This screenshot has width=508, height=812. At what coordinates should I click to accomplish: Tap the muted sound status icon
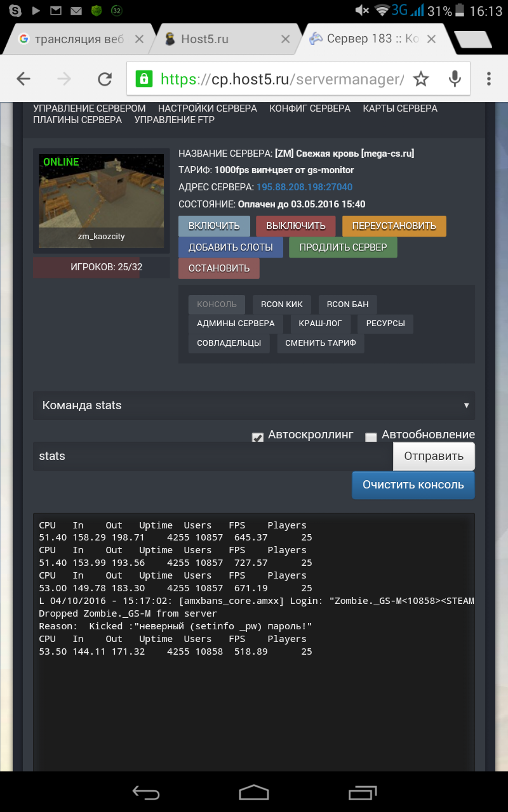click(362, 11)
